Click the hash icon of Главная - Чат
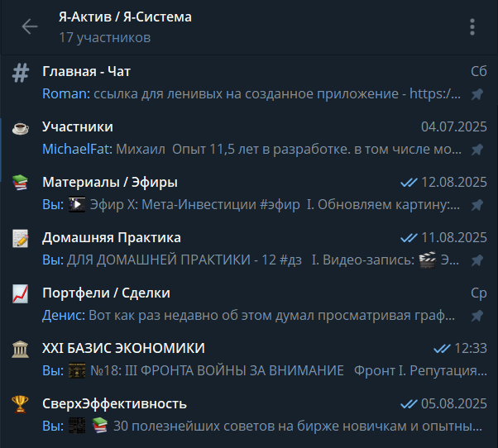Viewport: 498px width, 448px height. point(21,73)
